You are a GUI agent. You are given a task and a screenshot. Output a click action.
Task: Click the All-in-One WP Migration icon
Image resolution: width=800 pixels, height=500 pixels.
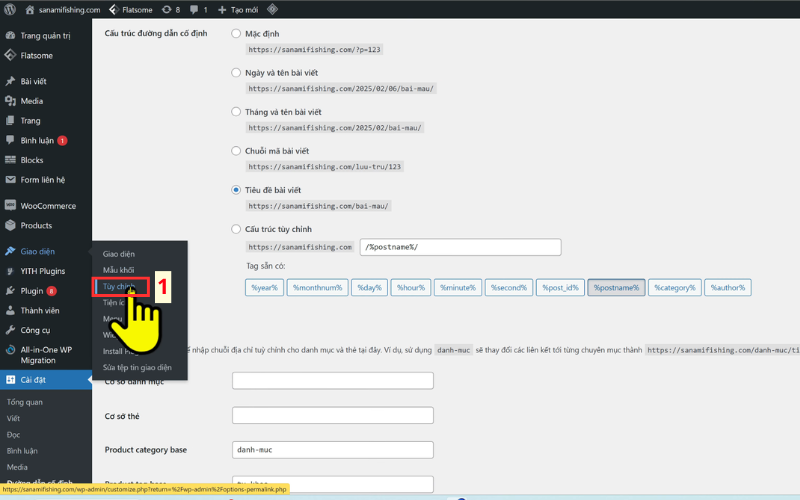point(10,350)
